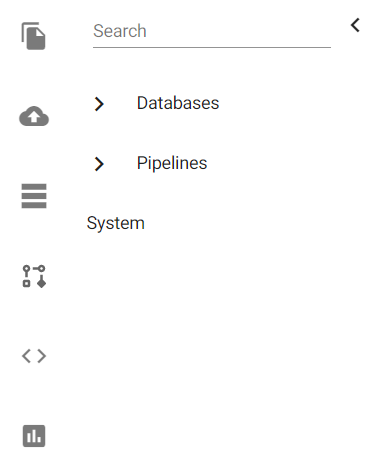Open the stacked list rows icon

click(34, 196)
